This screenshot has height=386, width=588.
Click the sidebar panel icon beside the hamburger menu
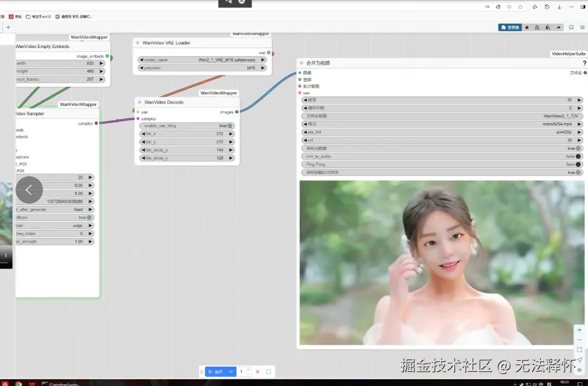571,28
